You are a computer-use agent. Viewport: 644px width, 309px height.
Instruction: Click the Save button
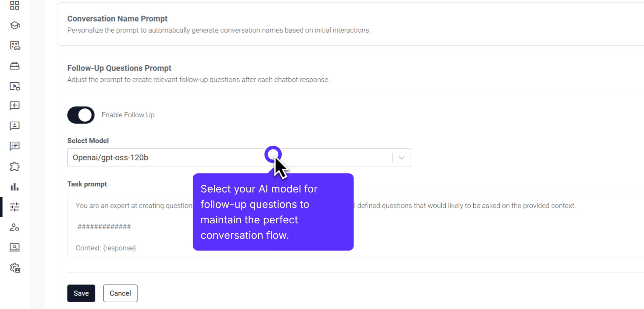[81, 293]
